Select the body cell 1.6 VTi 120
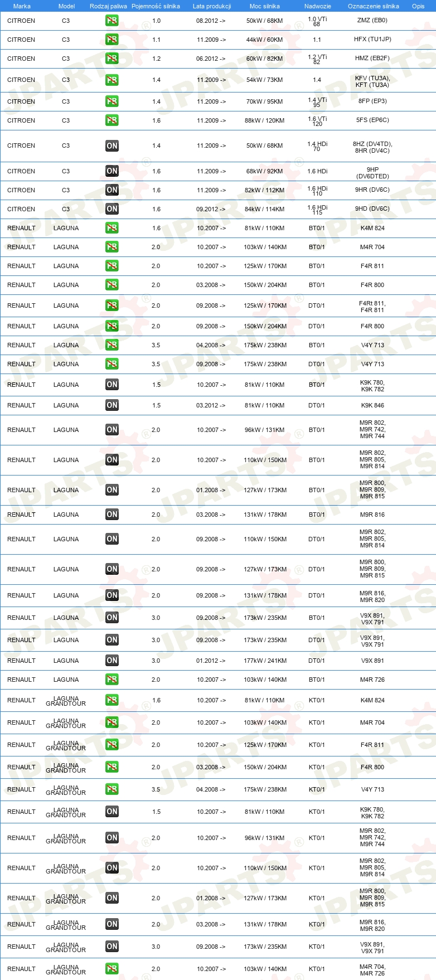436x980 pixels. tap(317, 121)
